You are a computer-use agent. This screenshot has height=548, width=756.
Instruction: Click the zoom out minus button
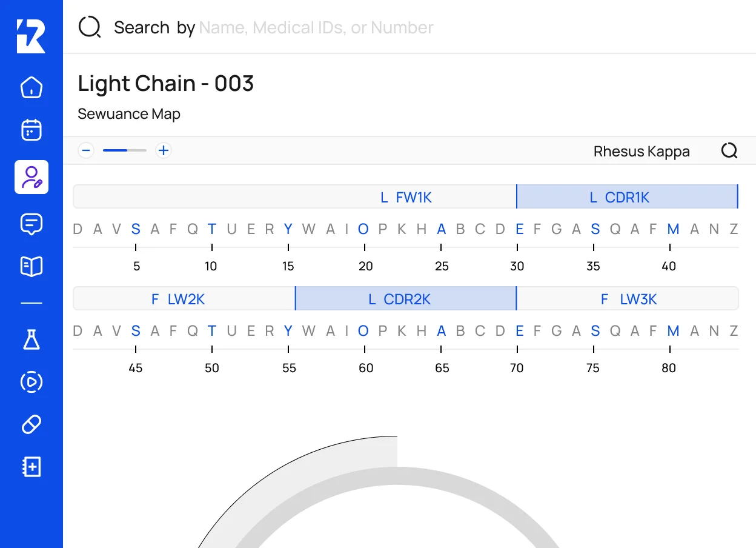[86, 150]
